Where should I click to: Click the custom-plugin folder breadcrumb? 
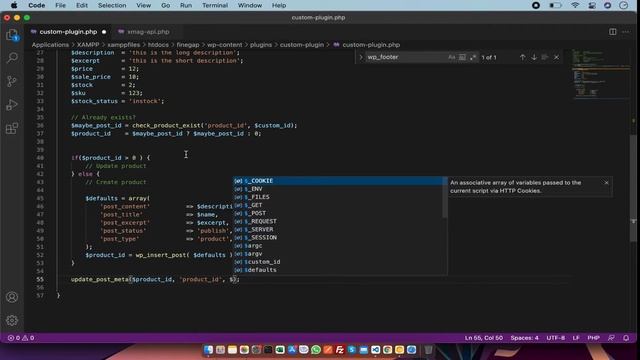pyautogui.click(x=302, y=45)
